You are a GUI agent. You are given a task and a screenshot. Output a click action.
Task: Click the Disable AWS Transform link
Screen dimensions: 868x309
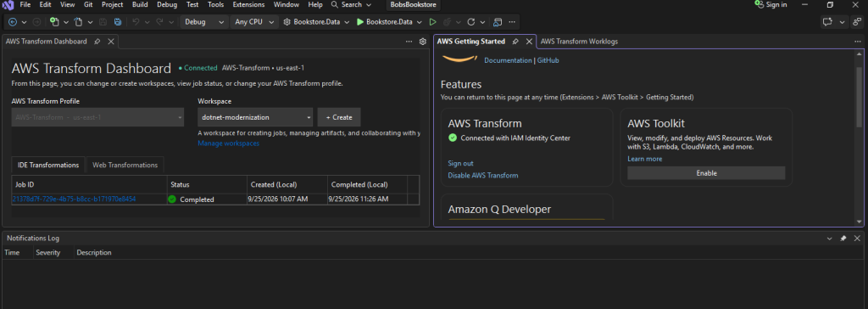point(482,176)
